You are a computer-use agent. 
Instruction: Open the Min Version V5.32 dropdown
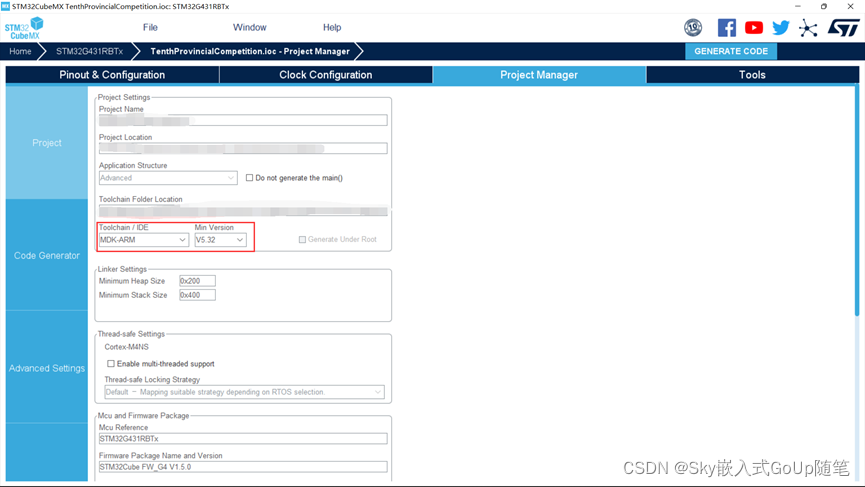pyautogui.click(x=220, y=240)
